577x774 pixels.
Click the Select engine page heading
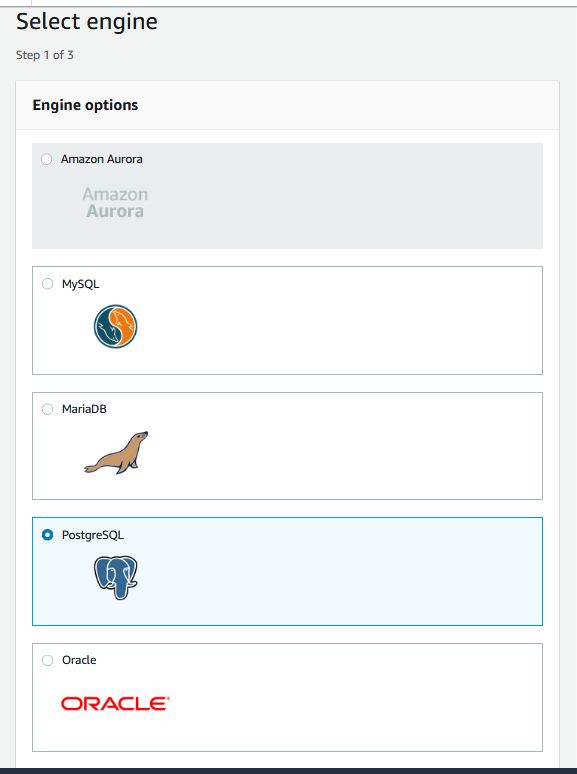click(x=87, y=22)
